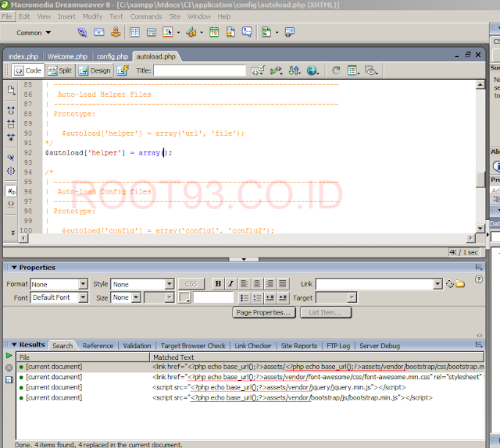Viewport: 500px width, 448px height.
Task: Click the Page Properties button
Action: tap(264, 312)
